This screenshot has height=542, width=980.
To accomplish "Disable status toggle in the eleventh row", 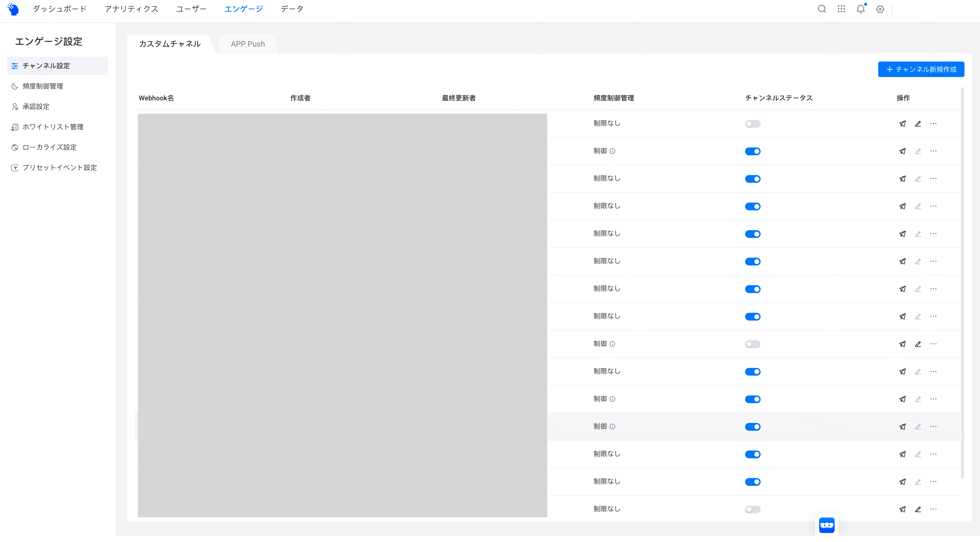I will tap(752, 399).
